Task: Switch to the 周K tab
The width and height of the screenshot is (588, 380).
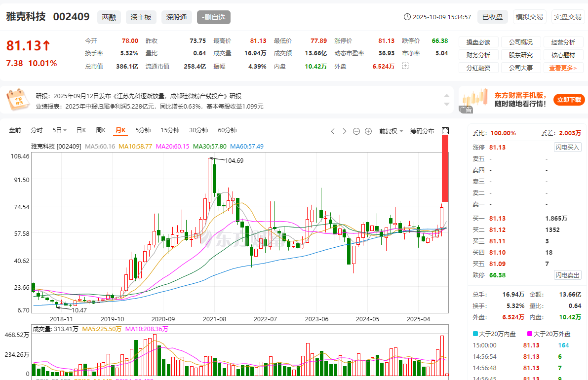Action: [x=101, y=130]
